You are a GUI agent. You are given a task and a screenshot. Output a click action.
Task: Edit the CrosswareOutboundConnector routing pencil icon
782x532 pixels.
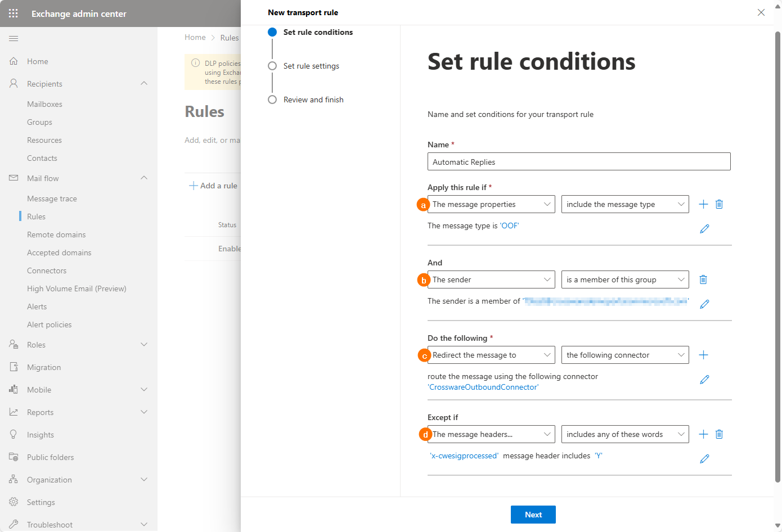tap(704, 380)
